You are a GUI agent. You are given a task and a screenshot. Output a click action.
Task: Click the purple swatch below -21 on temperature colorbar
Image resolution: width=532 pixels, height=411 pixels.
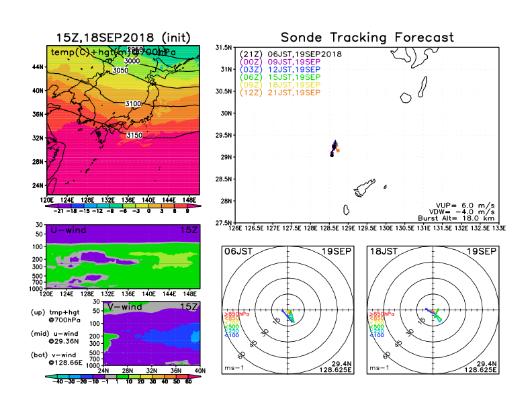[52, 206]
